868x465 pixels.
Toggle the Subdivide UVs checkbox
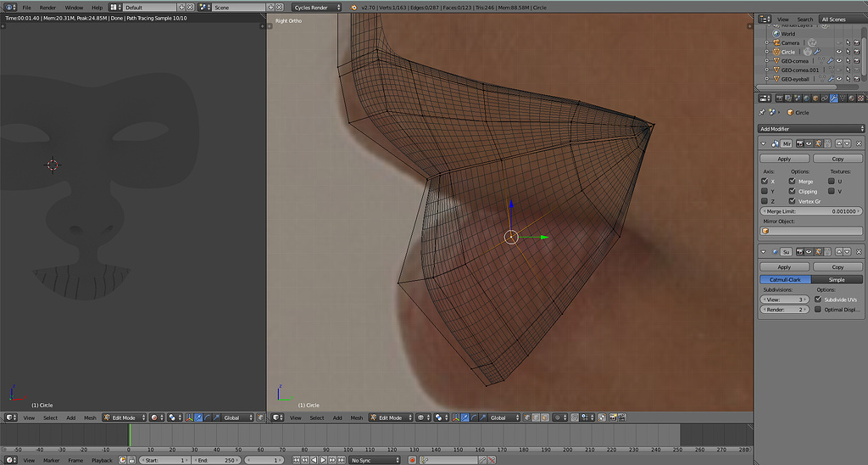click(818, 300)
